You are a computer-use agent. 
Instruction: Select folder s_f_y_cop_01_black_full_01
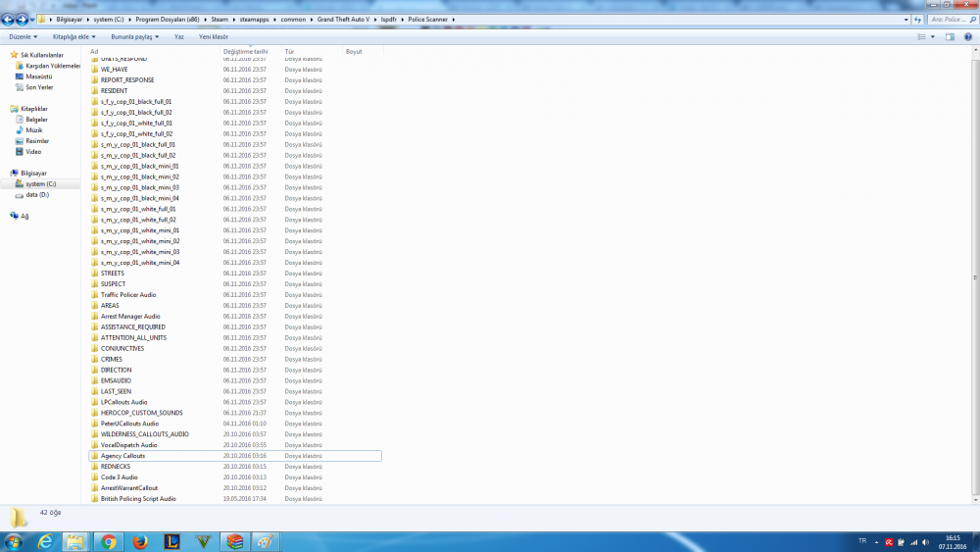tap(135, 101)
